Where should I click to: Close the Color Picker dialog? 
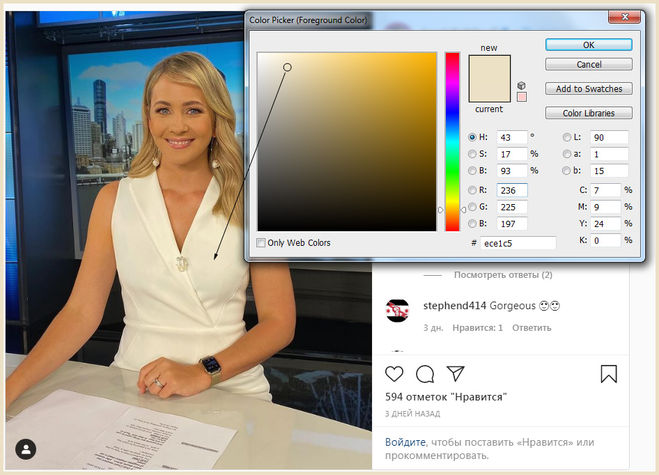[628, 19]
